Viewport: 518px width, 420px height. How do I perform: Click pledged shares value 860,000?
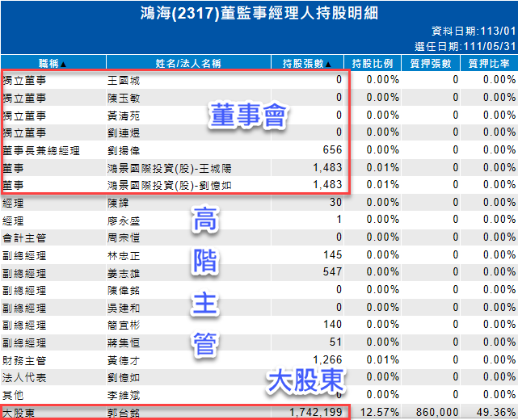pyautogui.click(x=437, y=412)
